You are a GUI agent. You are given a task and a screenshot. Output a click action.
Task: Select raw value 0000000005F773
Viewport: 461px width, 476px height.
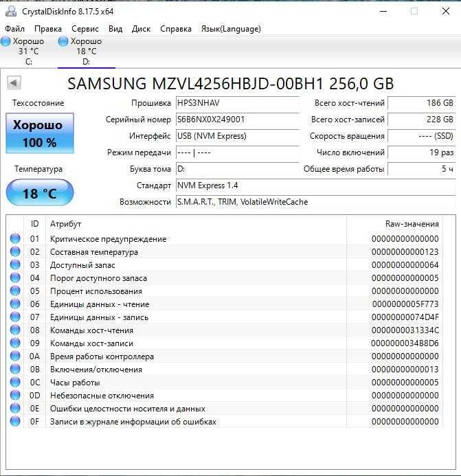pos(405,304)
